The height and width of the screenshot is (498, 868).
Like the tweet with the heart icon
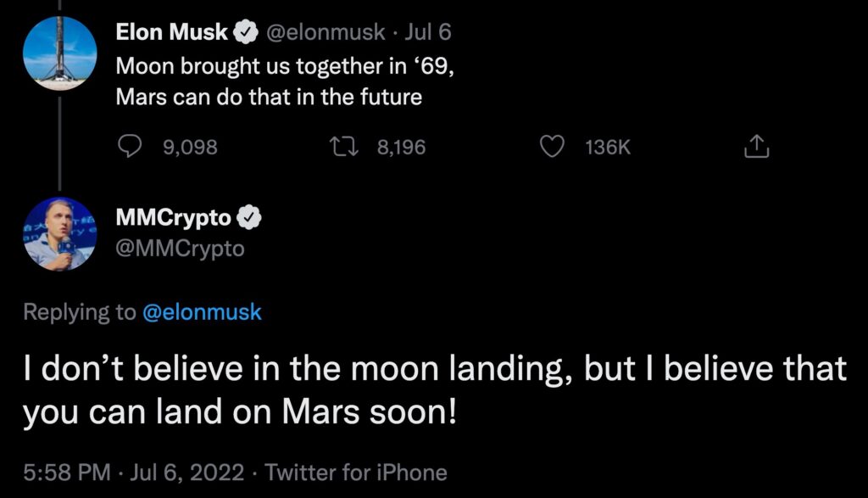553,148
